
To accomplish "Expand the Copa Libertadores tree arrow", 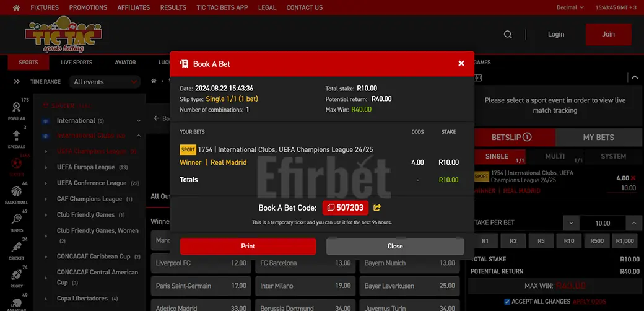I will click(x=46, y=299).
